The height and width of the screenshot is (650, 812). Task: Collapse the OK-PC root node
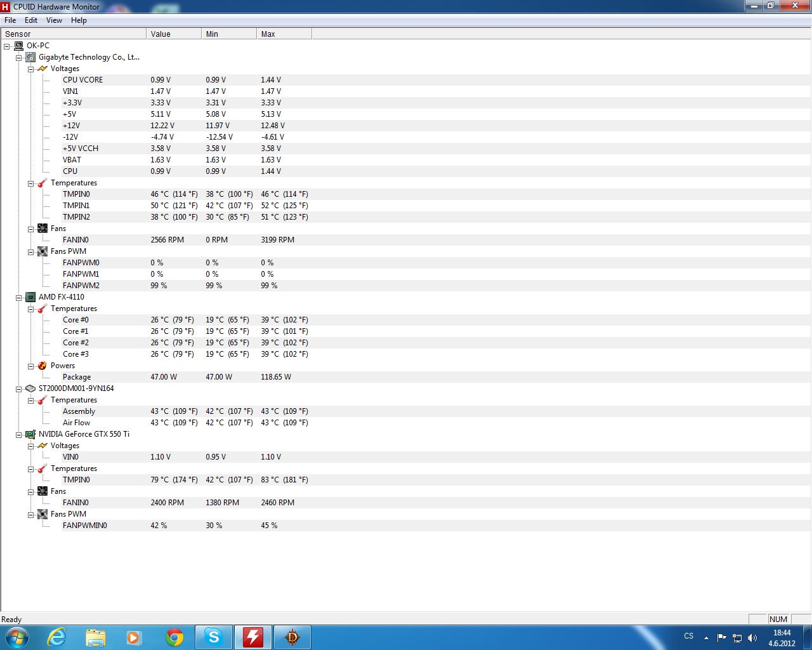pyautogui.click(x=7, y=46)
